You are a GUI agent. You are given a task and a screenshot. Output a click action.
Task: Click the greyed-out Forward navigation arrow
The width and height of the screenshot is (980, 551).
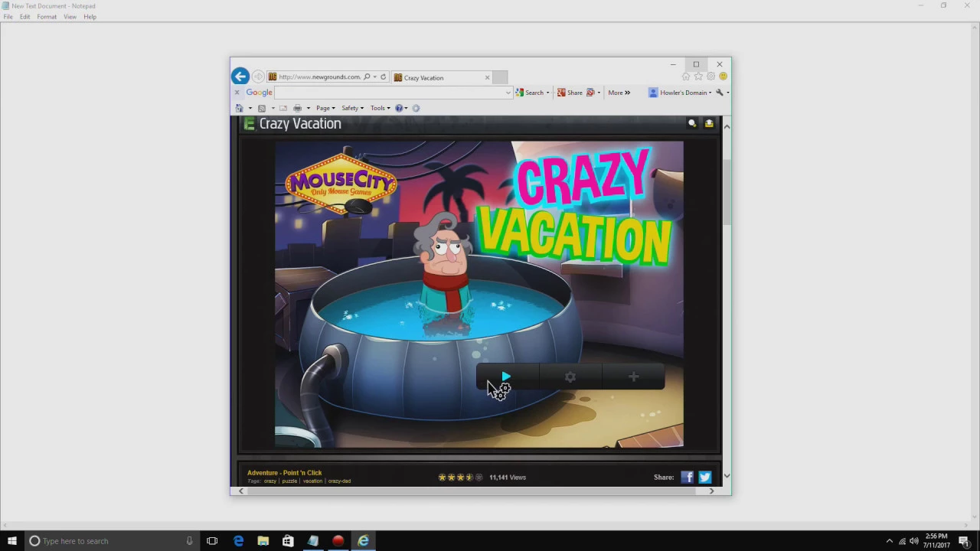(258, 77)
